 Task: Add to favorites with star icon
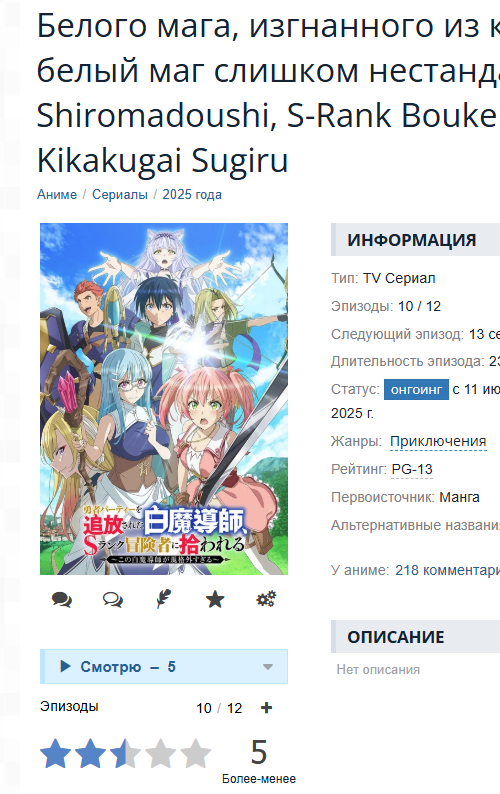pyautogui.click(x=215, y=600)
